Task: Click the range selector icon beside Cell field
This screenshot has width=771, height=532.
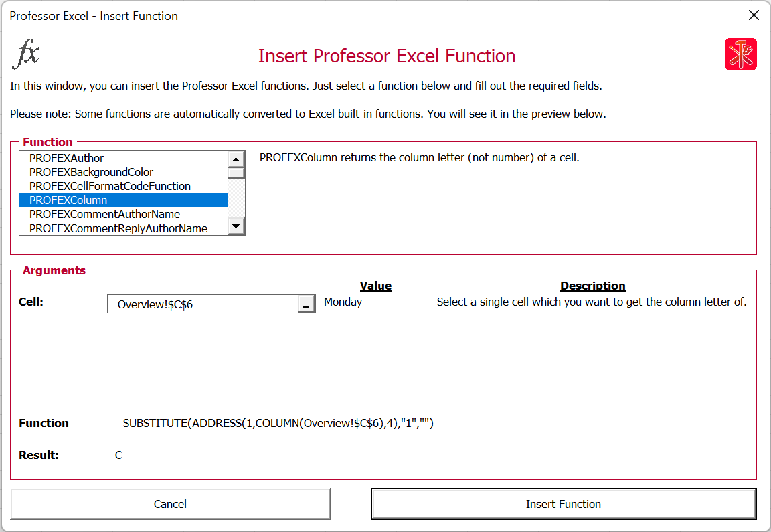Action: (308, 304)
